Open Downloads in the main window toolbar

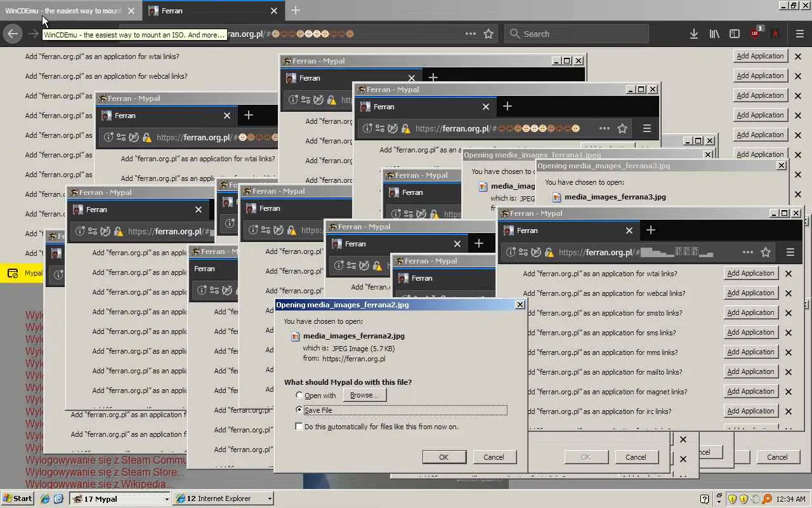[x=694, y=34]
